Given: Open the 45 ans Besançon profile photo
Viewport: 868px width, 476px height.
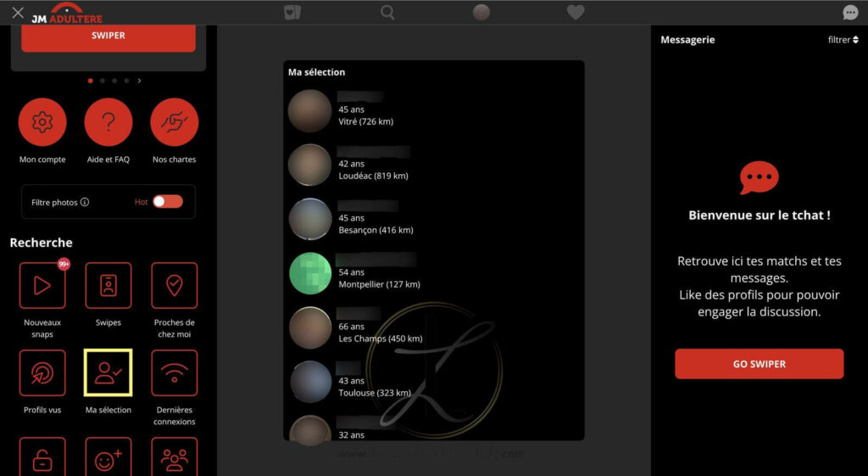Looking at the screenshot, I should pos(309,220).
